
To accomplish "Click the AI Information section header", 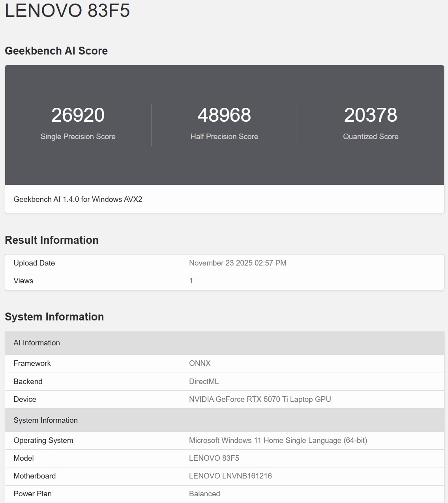I will click(x=37, y=343).
